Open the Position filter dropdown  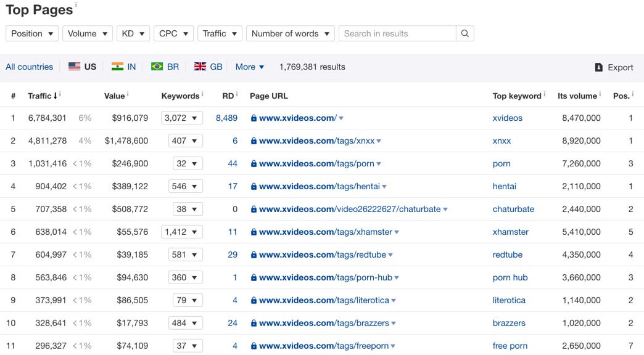pyautogui.click(x=32, y=34)
